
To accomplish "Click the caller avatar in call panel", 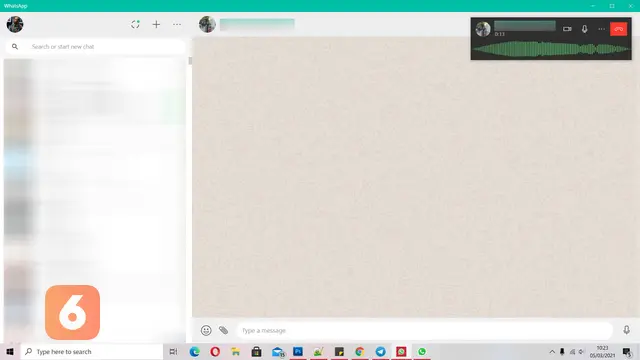I will pyautogui.click(x=483, y=29).
